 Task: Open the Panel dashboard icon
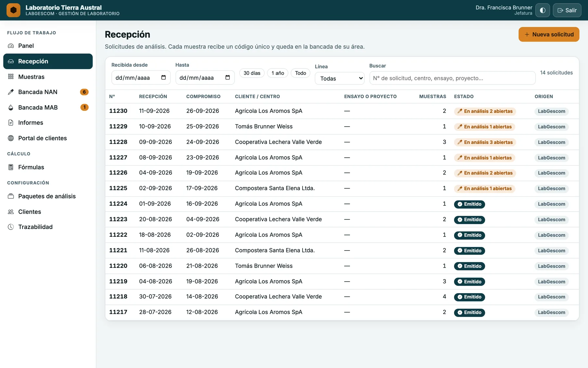[x=11, y=46]
